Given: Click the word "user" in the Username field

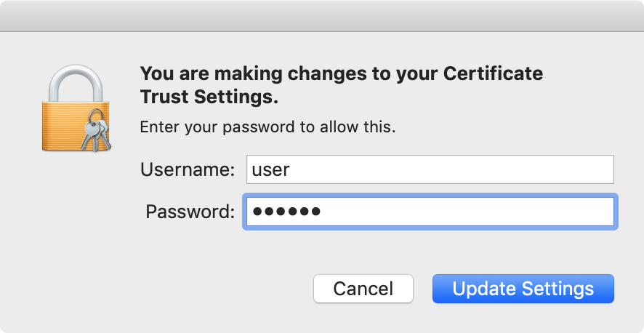Looking at the screenshot, I should click(x=270, y=170).
